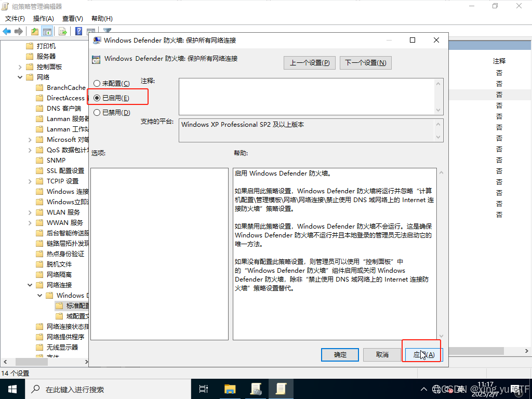
Task: Open the 查看(V) menu
Action: 72,19
